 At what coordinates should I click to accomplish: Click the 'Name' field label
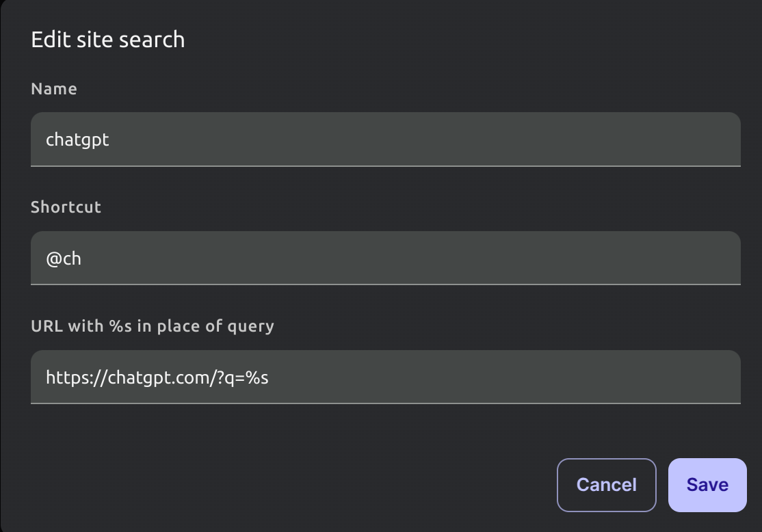click(54, 89)
